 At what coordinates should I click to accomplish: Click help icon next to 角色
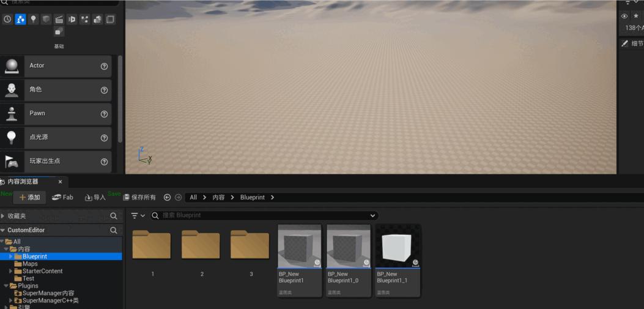pyautogui.click(x=104, y=91)
